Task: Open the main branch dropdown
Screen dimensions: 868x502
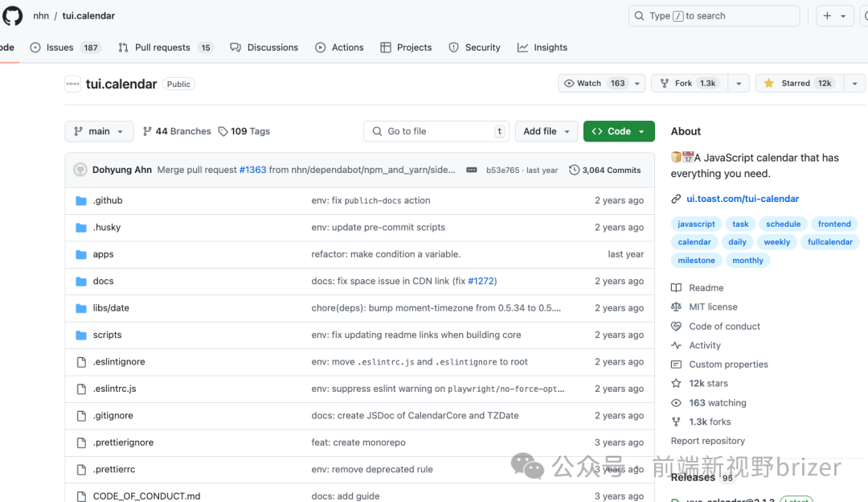Action: point(99,131)
